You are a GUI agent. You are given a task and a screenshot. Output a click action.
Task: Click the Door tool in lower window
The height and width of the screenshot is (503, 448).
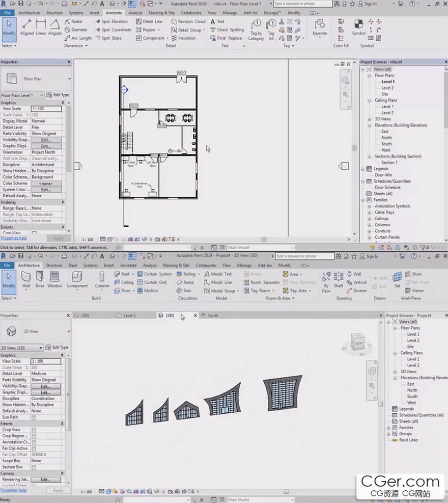pyautogui.click(x=40, y=279)
